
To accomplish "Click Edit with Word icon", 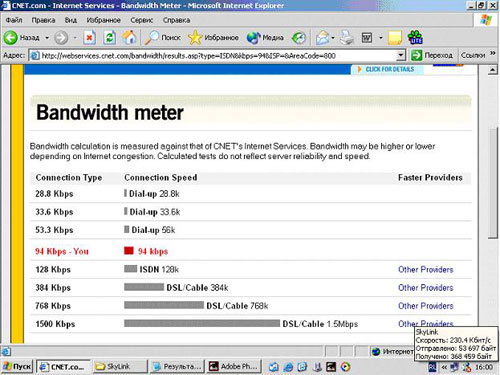I will 367,38.
